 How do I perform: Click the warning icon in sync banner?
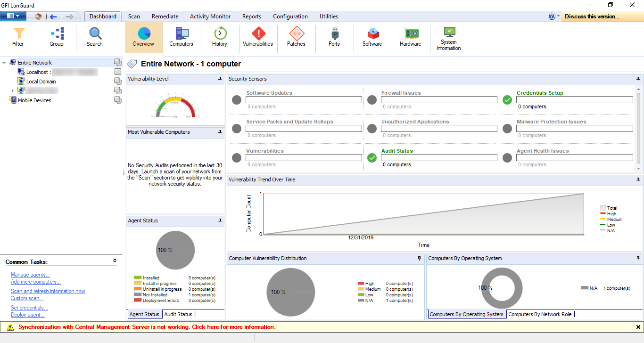click(x=9, y=327)
